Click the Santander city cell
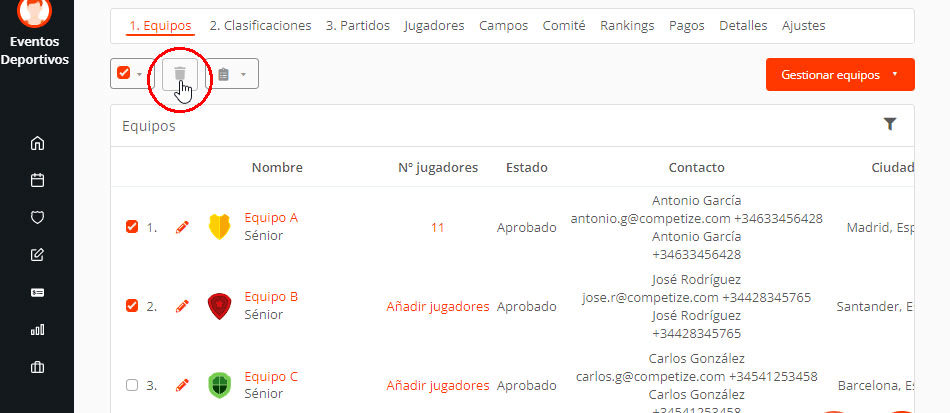Image resolution: width=950 pixels, height=413 pixels. (875, 306)
